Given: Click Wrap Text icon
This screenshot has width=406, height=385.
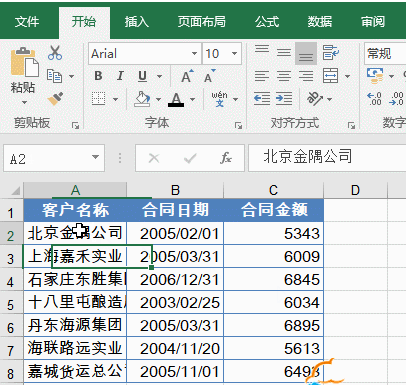Looking at the screenshot, I should coord(331,53).
